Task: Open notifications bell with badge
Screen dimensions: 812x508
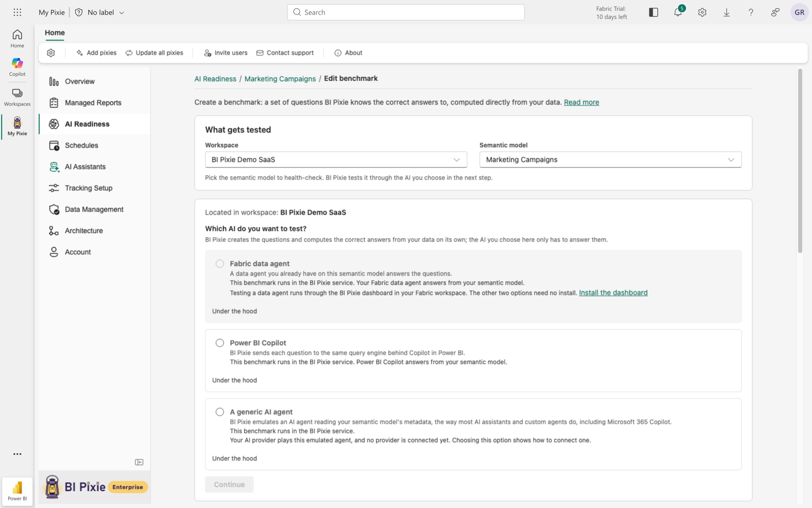Action: [x=678, y=12]
